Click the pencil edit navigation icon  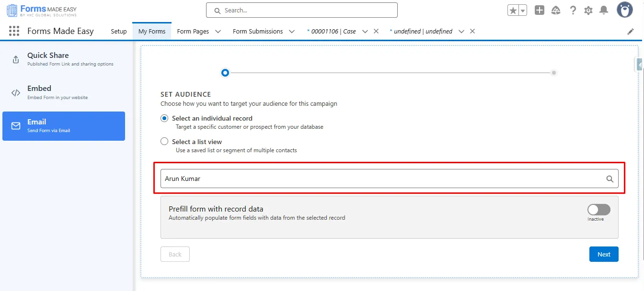(631, 32)
